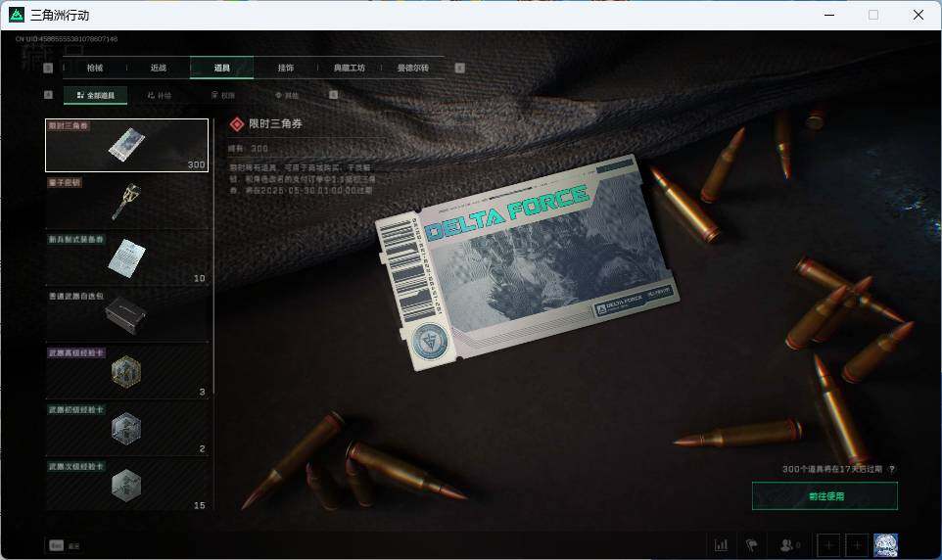
Task: Click the large Delta Force ticket preview
Action: click(527, 263)
